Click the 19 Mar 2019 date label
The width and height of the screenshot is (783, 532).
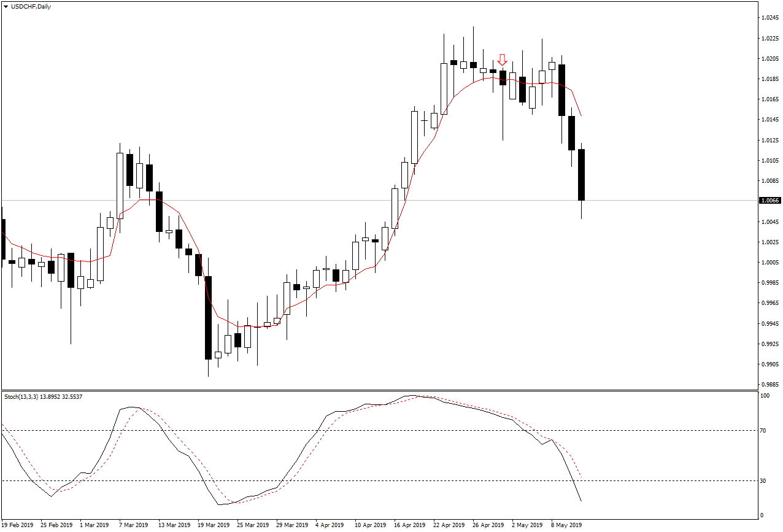pos(214,525)
